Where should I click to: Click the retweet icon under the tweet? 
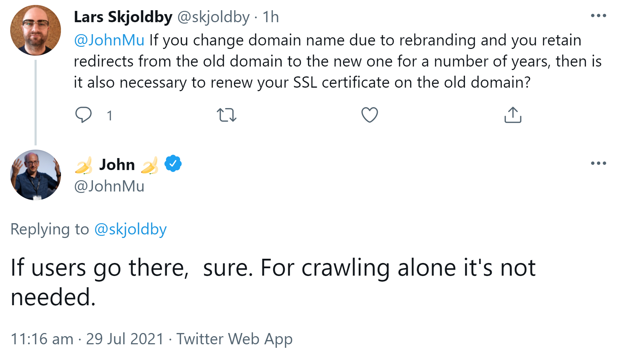click(x=227, y=114)
